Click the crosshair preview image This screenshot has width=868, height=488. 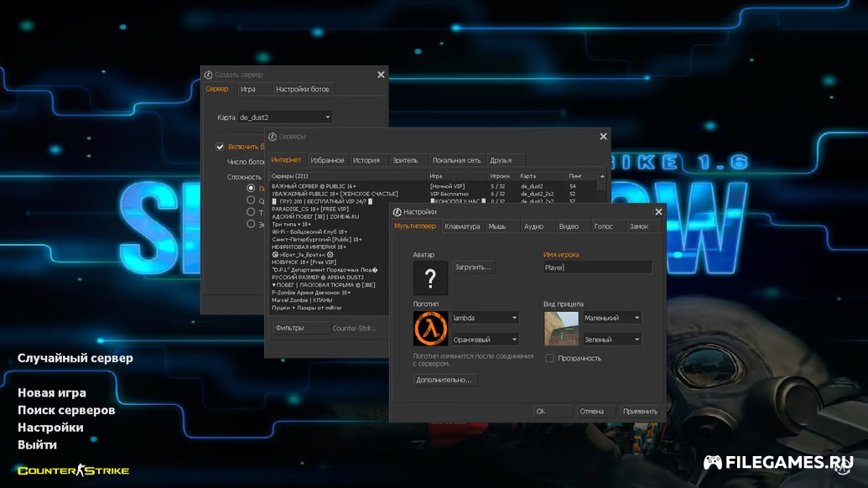[x=561, y=329]
